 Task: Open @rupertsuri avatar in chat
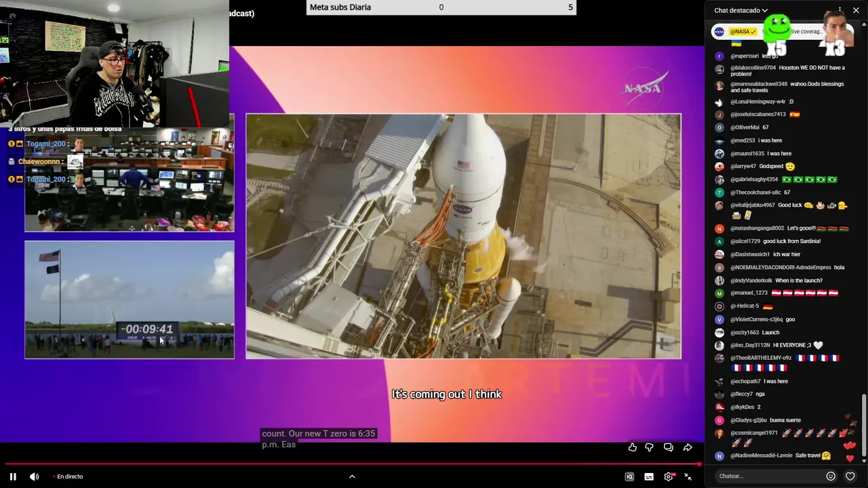[719, 56]
